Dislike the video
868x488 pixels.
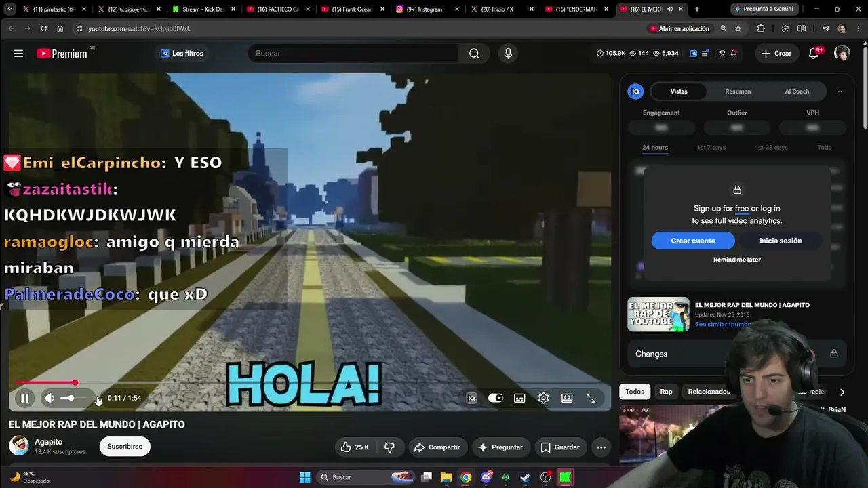click(389, 447)
